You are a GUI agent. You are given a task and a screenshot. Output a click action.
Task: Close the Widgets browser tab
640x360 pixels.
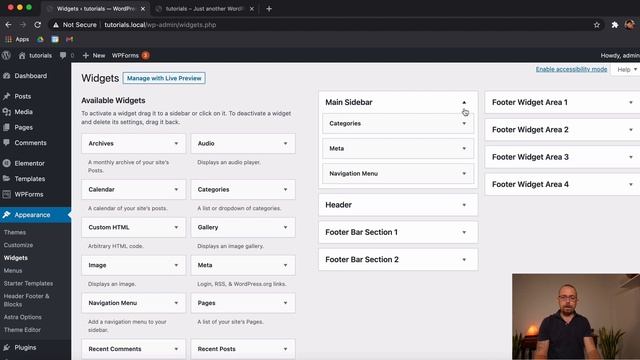click(143, 9)
